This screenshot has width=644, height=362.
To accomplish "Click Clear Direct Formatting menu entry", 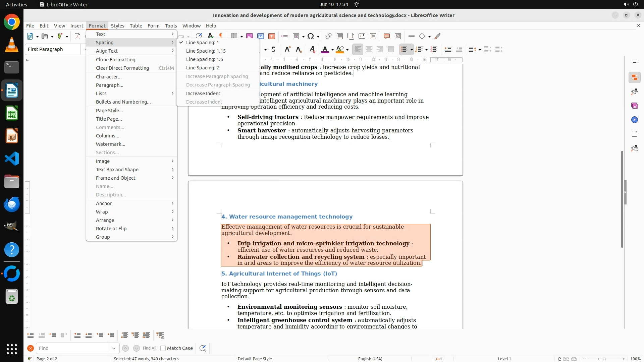I will click(122, 68).
